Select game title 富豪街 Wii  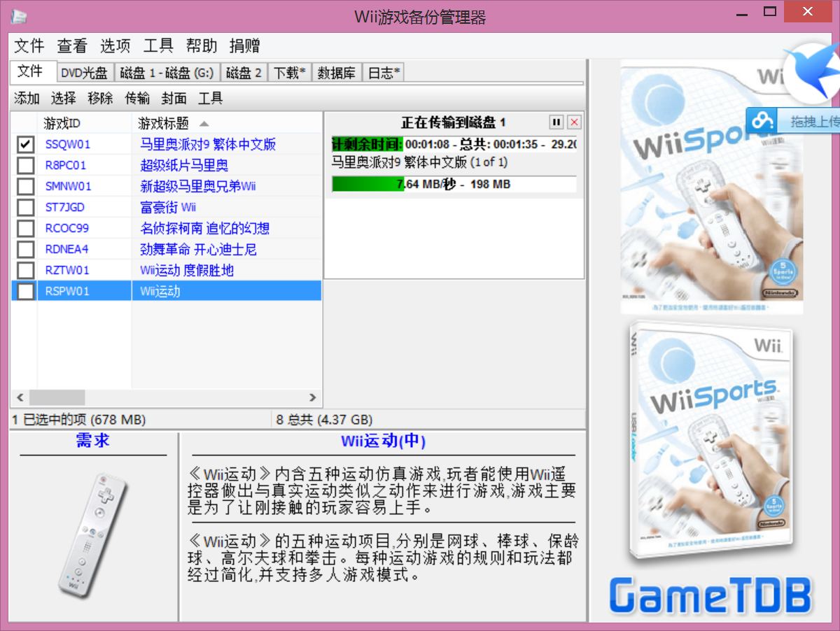point(168,207)
